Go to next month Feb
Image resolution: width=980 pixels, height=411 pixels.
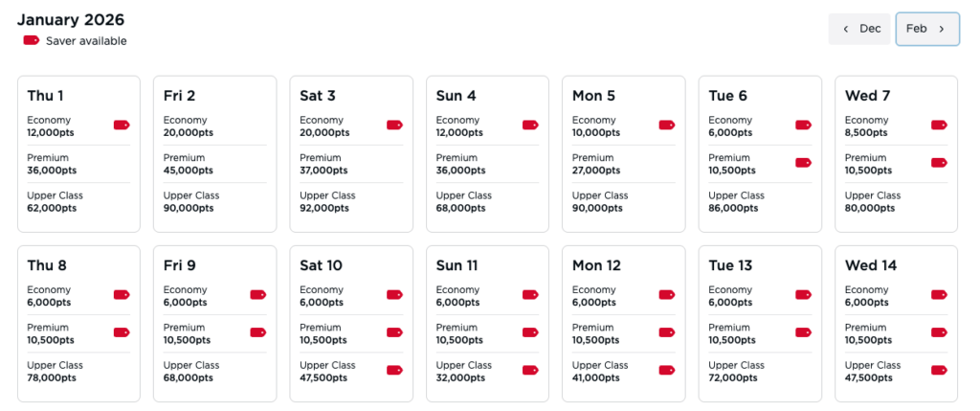926,29
